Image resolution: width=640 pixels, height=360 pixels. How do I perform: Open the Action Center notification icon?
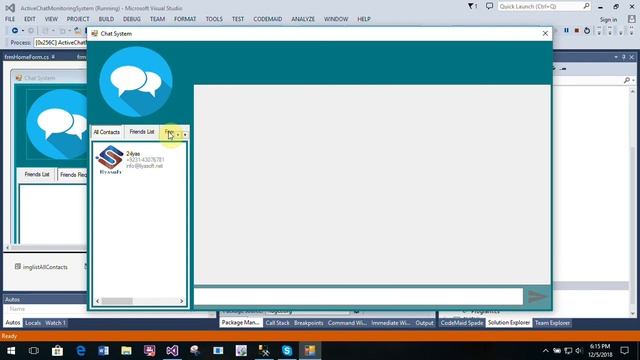click(624, 351)
